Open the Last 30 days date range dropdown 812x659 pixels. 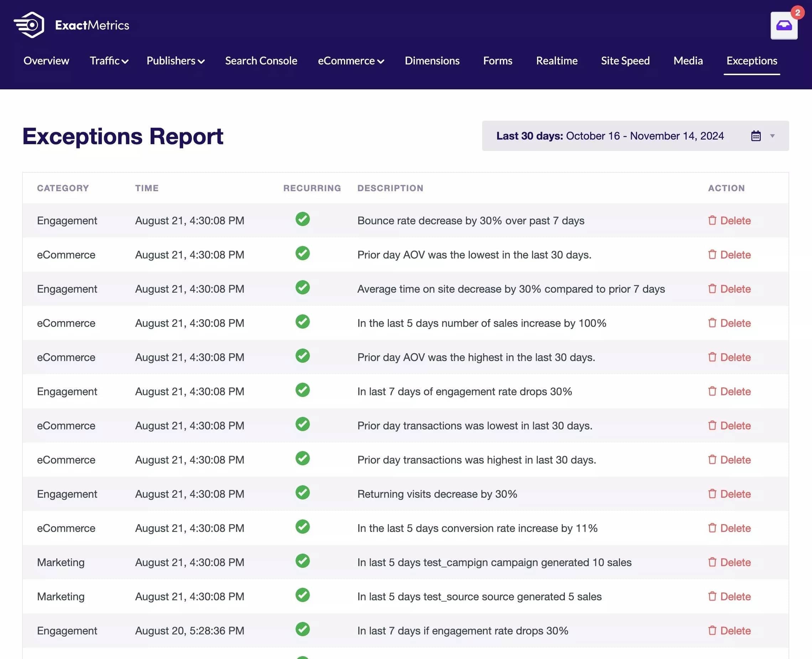(x=635, y=136)
